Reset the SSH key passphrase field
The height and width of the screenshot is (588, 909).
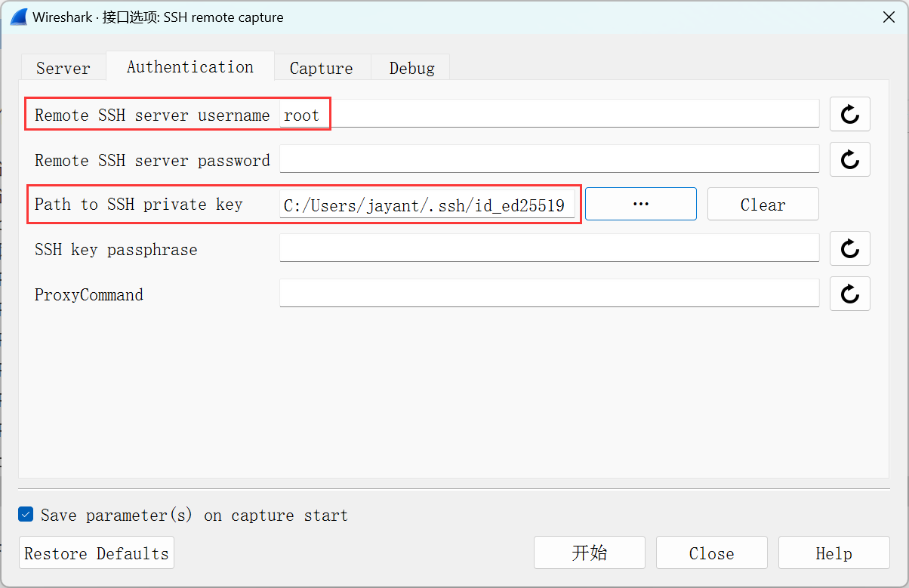(x=849, y=248)
